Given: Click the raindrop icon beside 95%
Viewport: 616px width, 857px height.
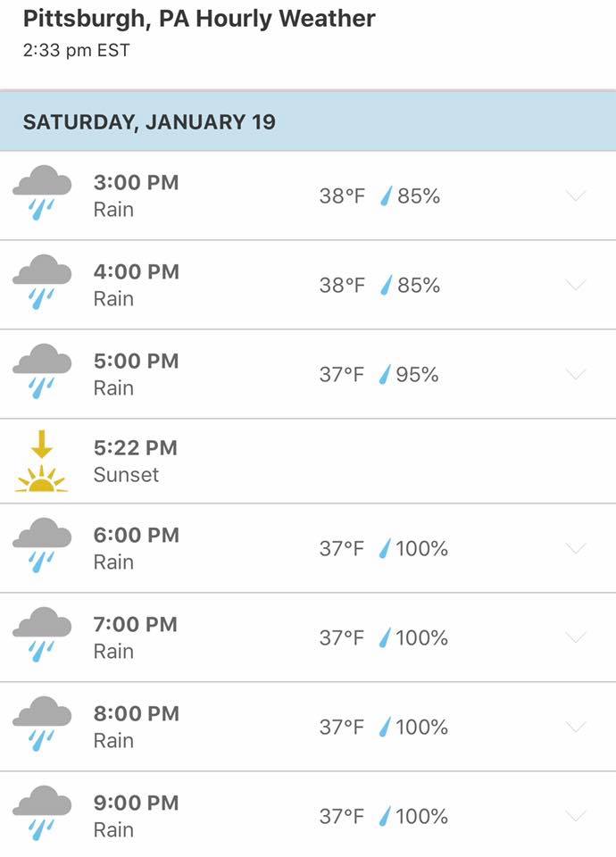Looking at the screenshot, I should [x=385, y=375].
